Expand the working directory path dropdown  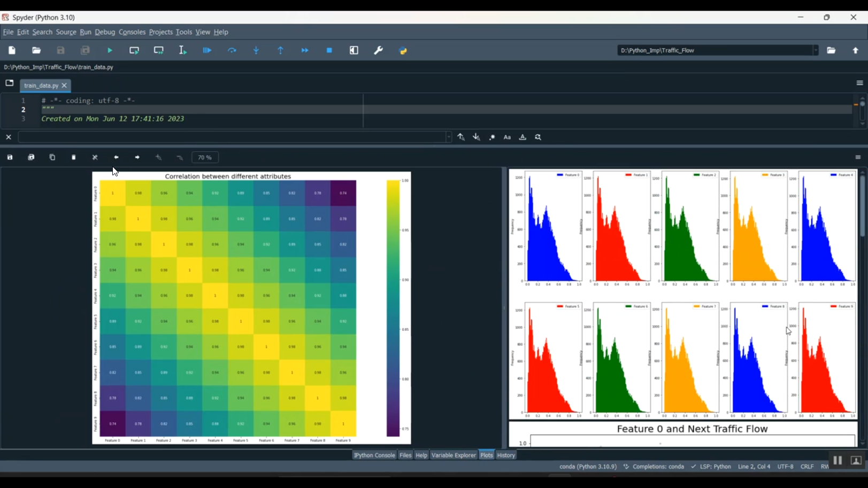point(816,50)
